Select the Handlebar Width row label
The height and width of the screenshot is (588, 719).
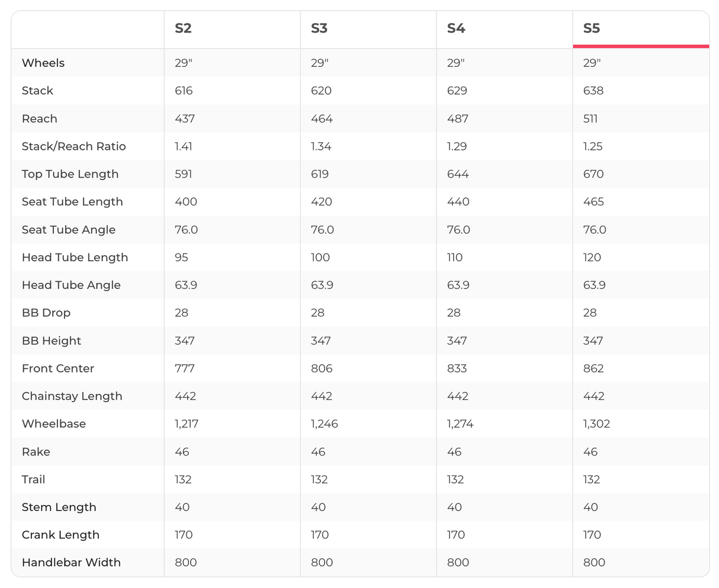click(x=71, y=563)
